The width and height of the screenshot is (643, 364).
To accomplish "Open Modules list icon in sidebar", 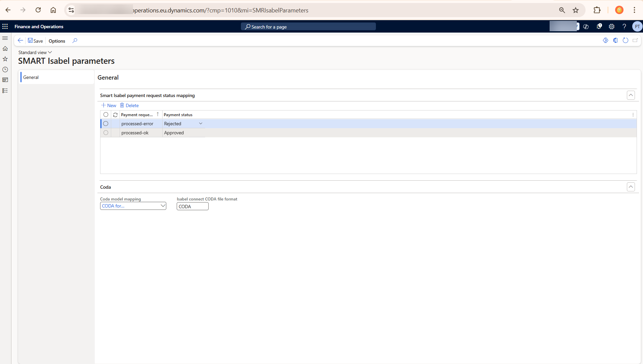I will (5, 91).
